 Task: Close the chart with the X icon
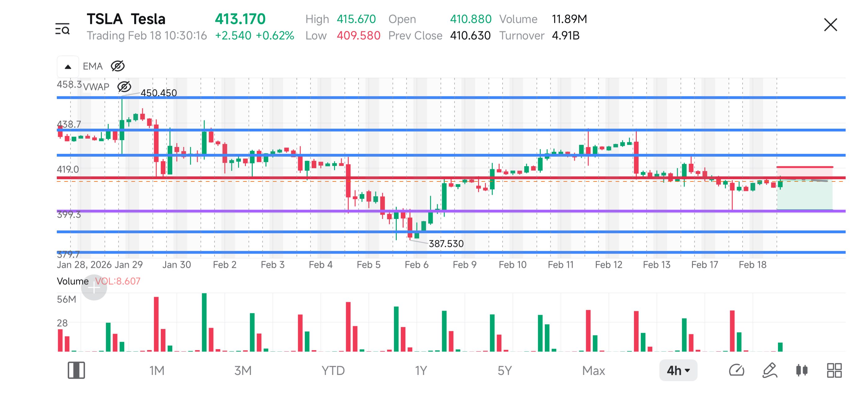pos(830,25)
